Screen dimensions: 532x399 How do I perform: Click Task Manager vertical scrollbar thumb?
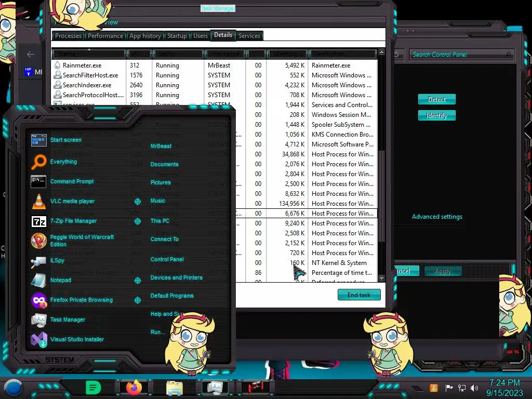[381, 196]
